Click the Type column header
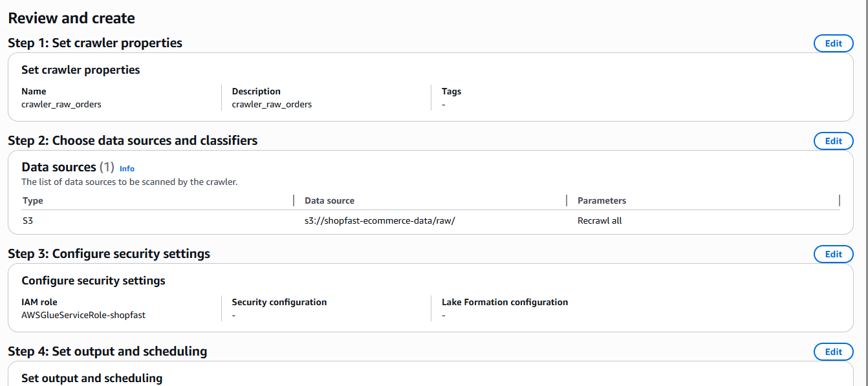The width and height of the screenshot is (868, 386). pyautogui.click(x=33, y=200)
